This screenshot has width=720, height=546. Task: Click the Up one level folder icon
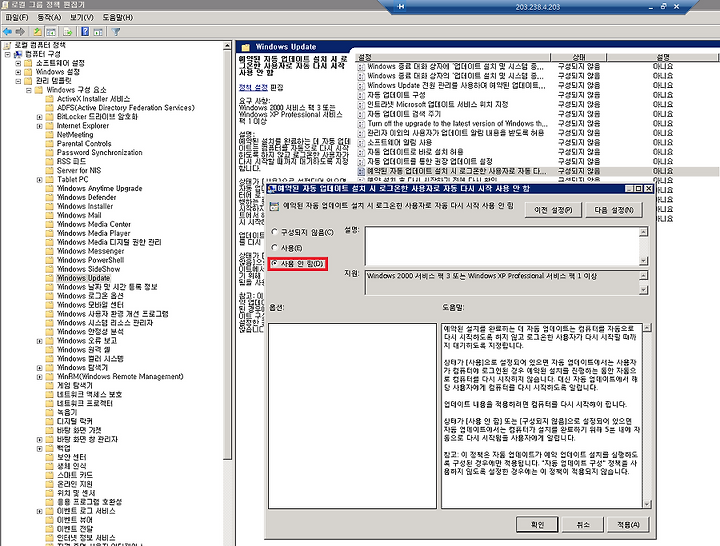[x=38, y=31]
